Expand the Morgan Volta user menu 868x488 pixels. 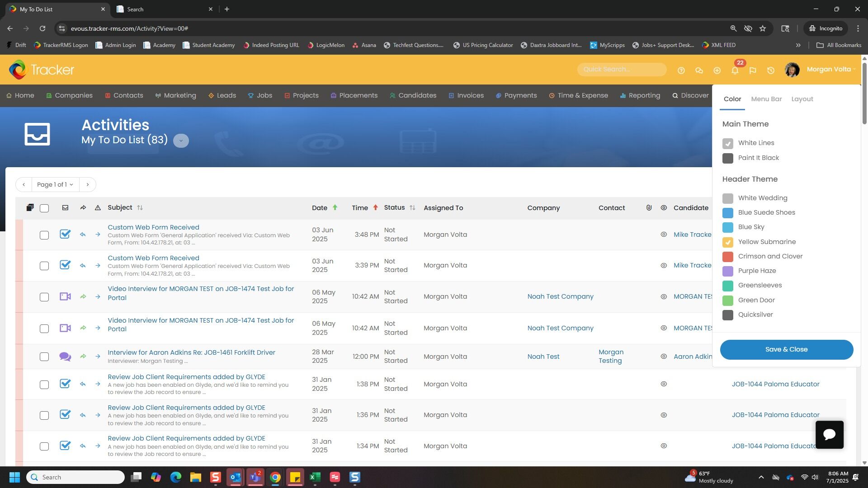(831, 69)
